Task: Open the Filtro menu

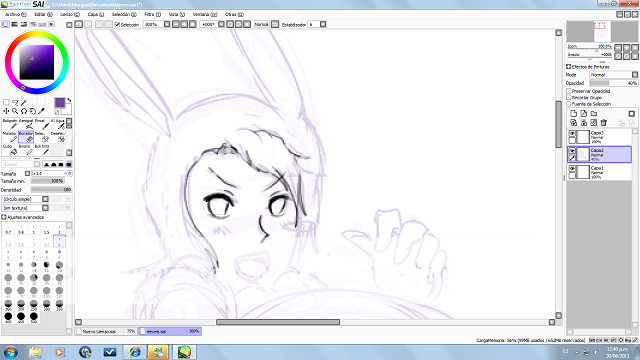Action: tap(153, 14)
